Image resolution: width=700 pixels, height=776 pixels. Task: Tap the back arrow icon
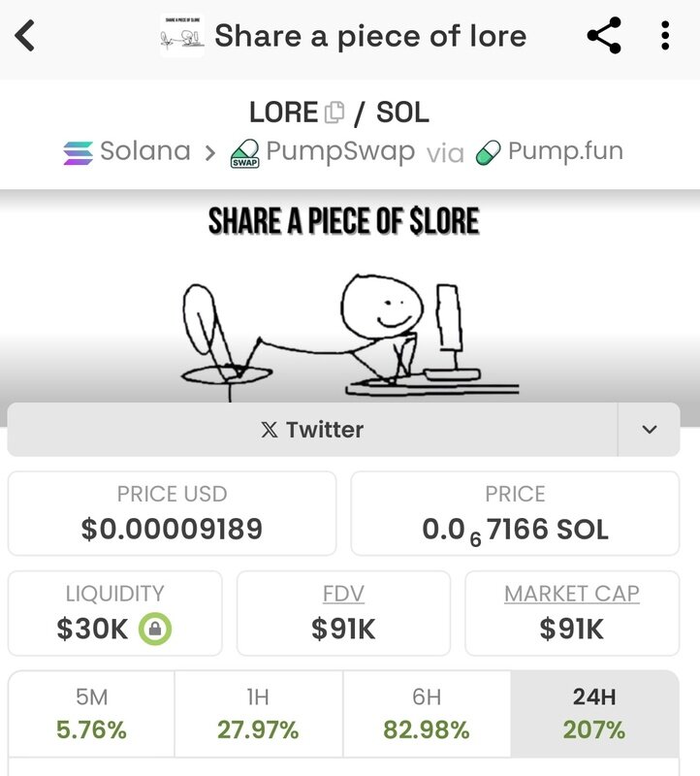point(26,37)
